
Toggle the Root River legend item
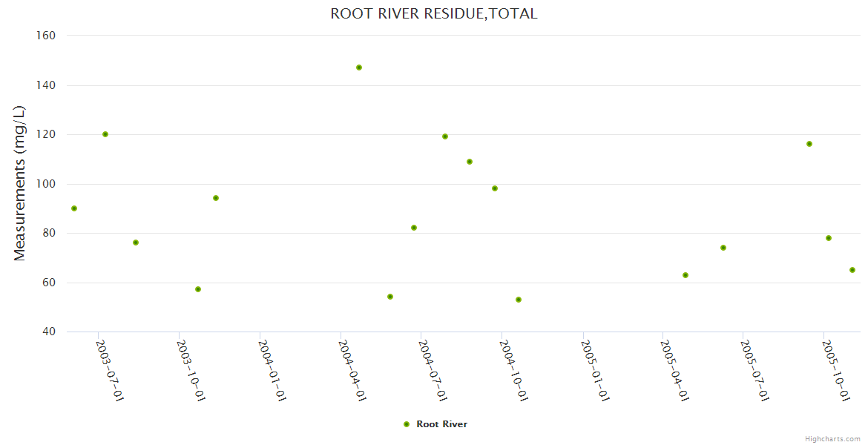point(441,424)
